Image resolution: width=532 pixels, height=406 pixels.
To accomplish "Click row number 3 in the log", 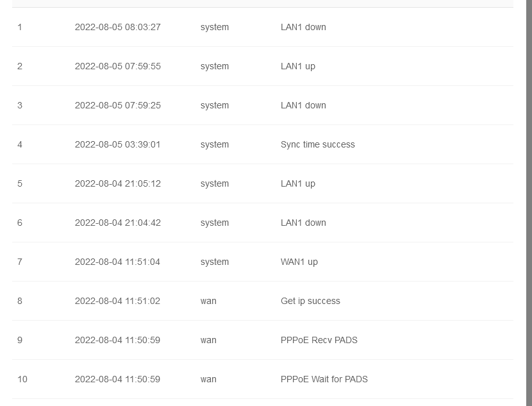I will point(20,105).
